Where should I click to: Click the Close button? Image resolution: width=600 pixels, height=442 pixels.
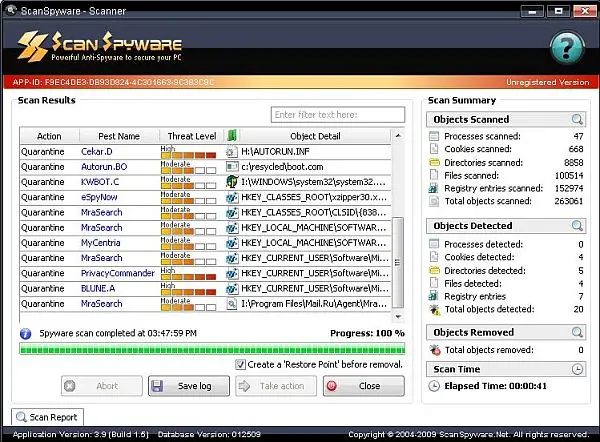(x=364, y=386)
